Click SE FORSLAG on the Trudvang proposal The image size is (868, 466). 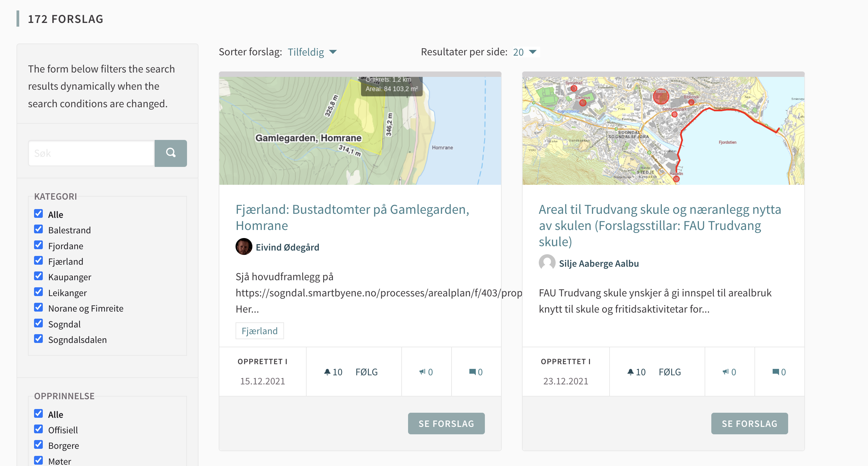(x=749, y=424)
